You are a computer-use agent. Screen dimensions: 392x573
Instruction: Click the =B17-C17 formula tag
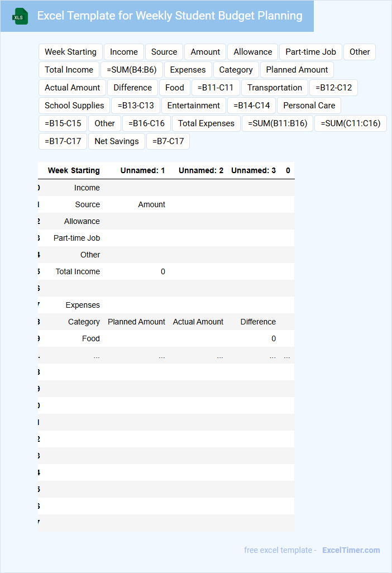[x=63, y=141]
